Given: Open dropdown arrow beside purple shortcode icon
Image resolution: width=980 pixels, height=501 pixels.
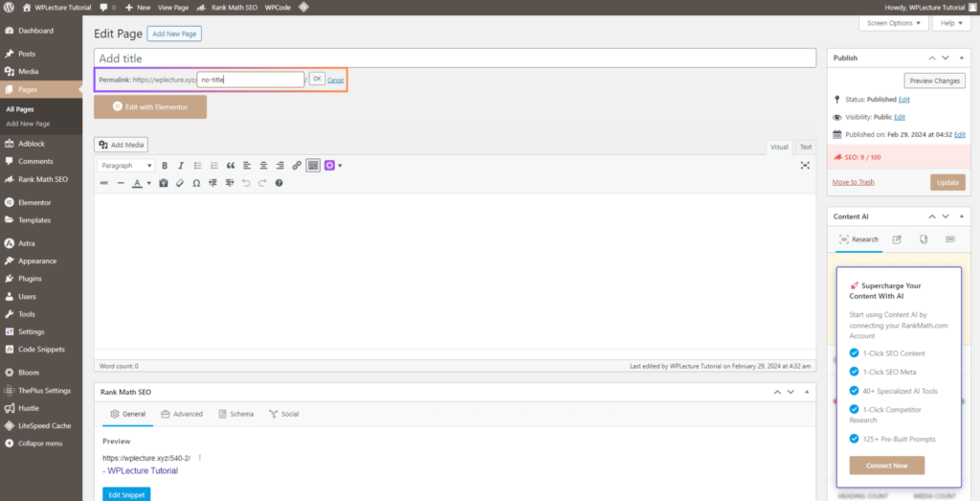Looking at the screenshot, I should (340, 166).
